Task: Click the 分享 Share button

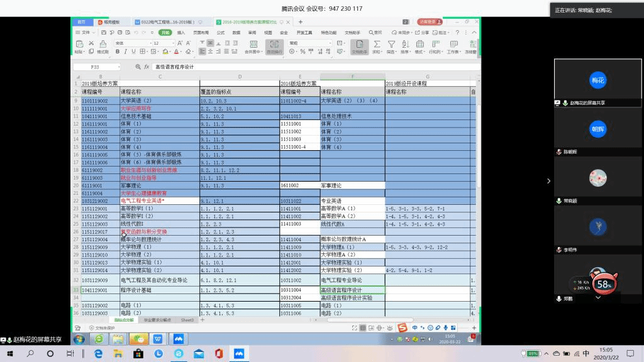Action: [422, 33]
